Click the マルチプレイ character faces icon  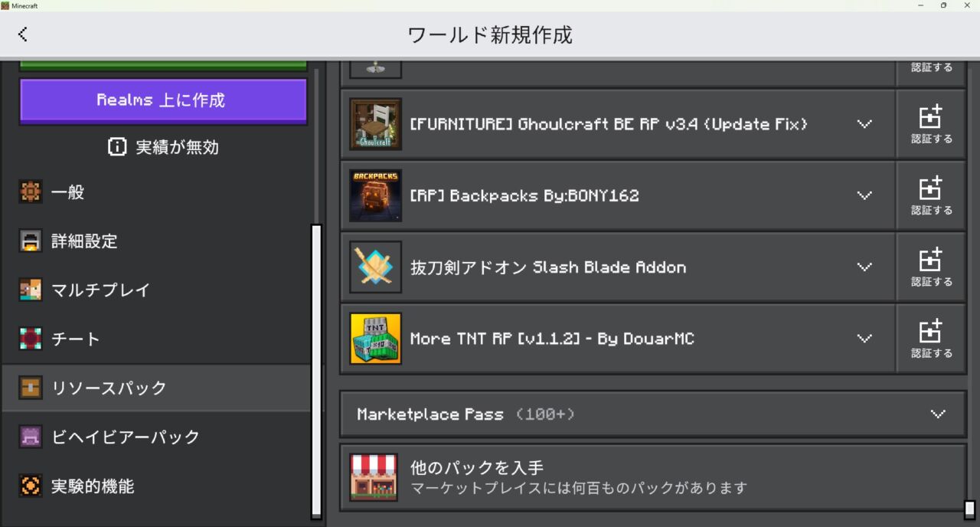pyautogui.click(x=31, y=290)
